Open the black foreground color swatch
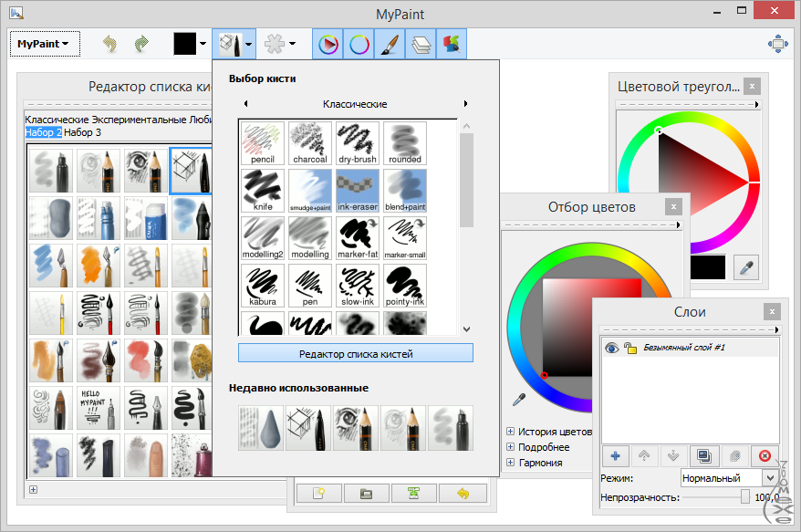Image resolution: width=801 pixels, height=532 pixels. (185, 44)
